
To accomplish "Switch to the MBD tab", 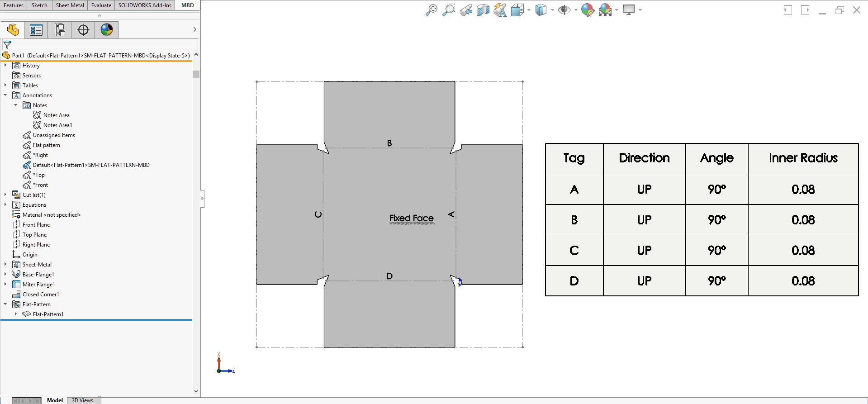I will [187, 5].
